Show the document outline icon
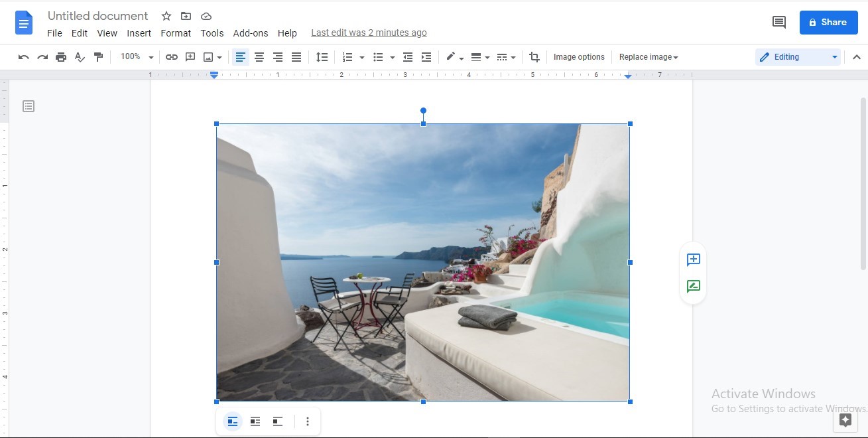 tap(29, 106)
